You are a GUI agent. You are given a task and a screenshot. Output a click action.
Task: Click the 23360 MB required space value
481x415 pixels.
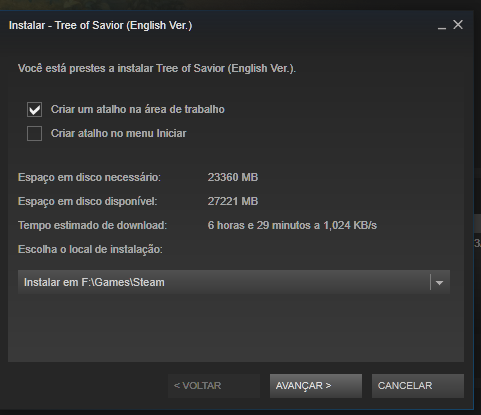point(233,177)
